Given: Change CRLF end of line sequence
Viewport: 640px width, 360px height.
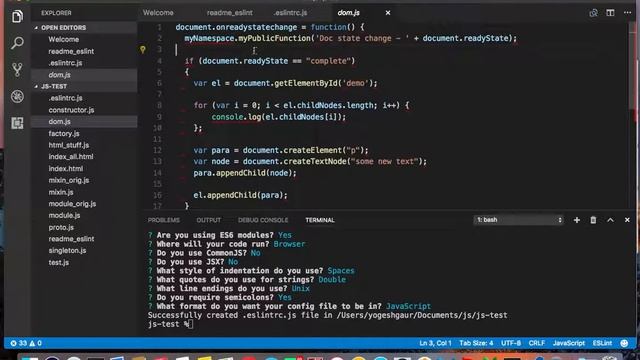Looking at the screenshot, I should click(537, 343).
